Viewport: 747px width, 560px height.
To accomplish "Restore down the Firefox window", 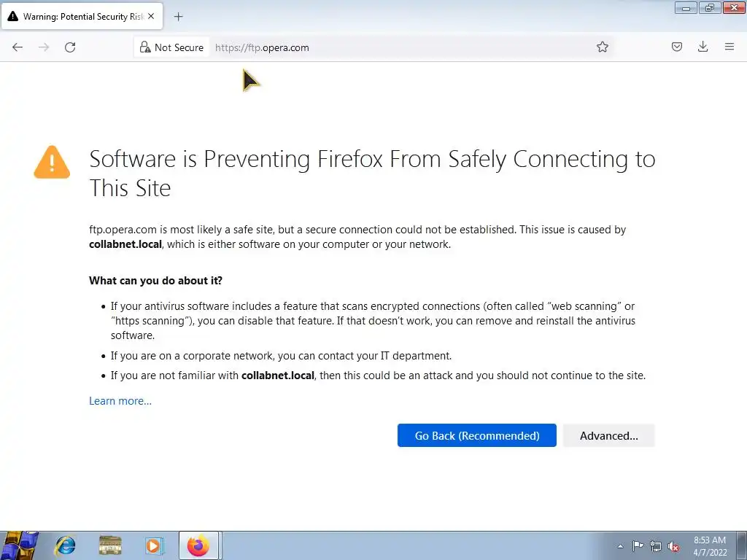I will tap(710, 7).
